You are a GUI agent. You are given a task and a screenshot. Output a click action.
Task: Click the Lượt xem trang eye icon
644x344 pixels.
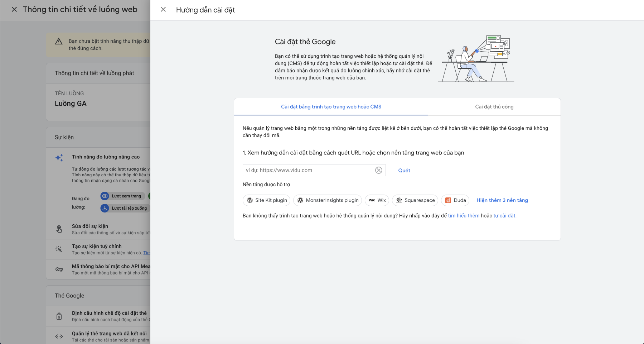[x=105, y=196]
